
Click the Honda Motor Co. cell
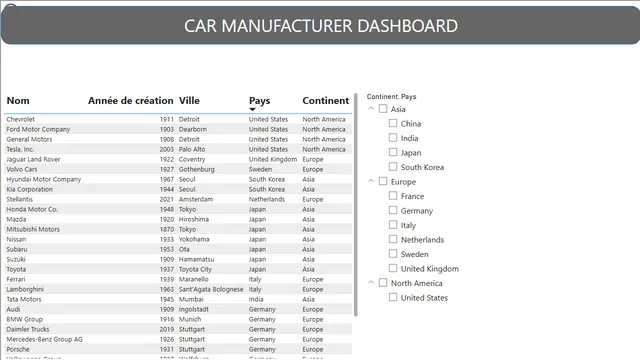coord(32,209)
